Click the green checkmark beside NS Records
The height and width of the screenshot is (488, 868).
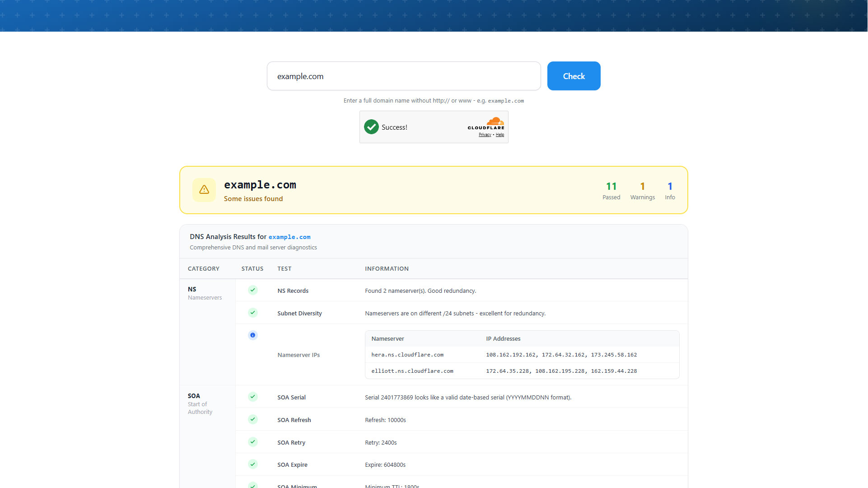252,290
